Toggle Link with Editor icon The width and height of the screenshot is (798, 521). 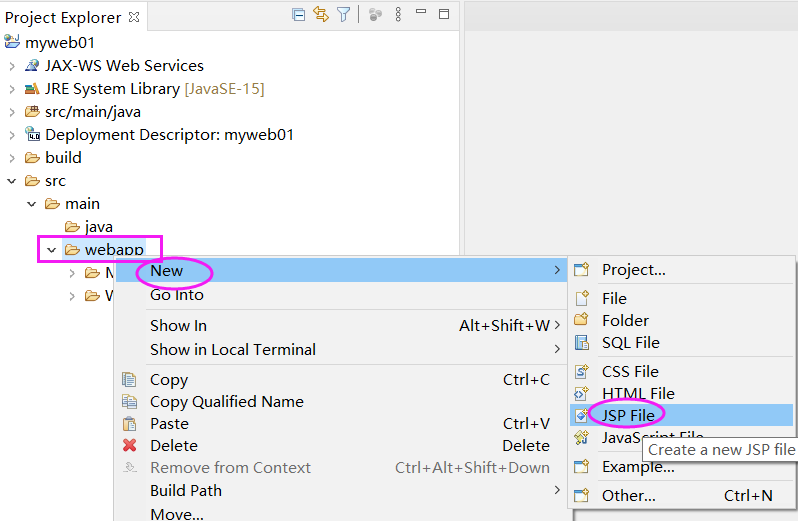[x=321, y=14]
